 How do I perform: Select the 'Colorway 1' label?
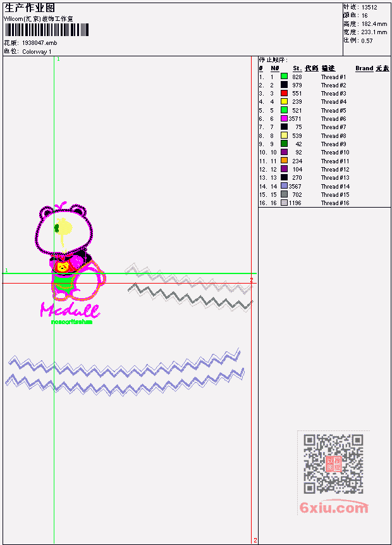point(37,52)
